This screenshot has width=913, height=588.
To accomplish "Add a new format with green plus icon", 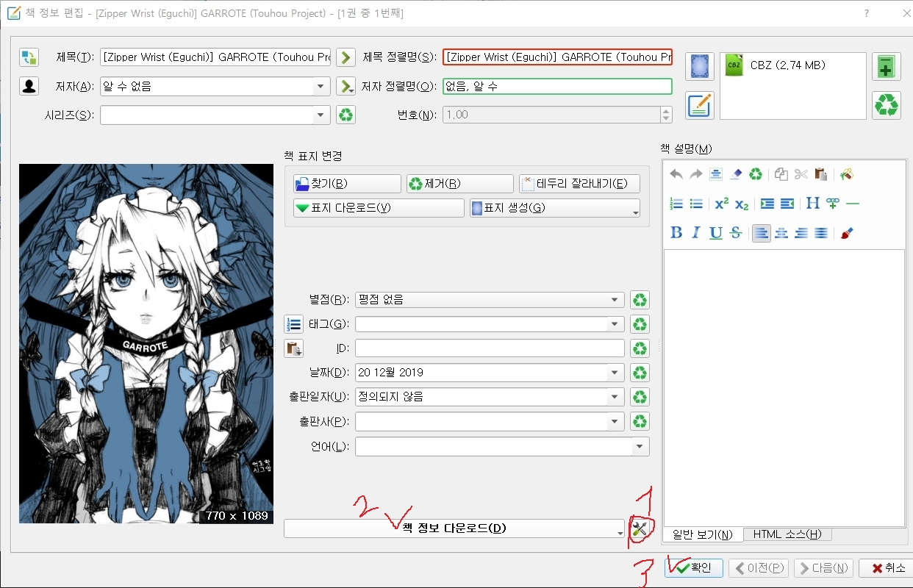I will point(887,66).
